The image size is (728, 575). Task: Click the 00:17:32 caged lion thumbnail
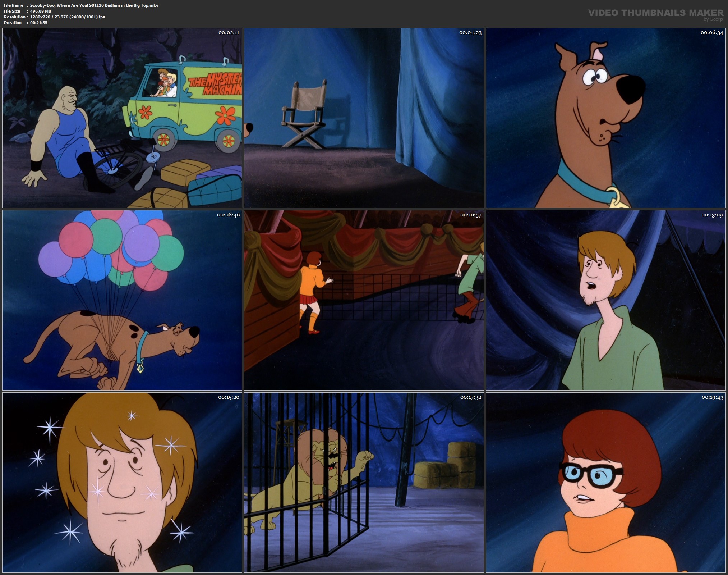tap(364, 483)
